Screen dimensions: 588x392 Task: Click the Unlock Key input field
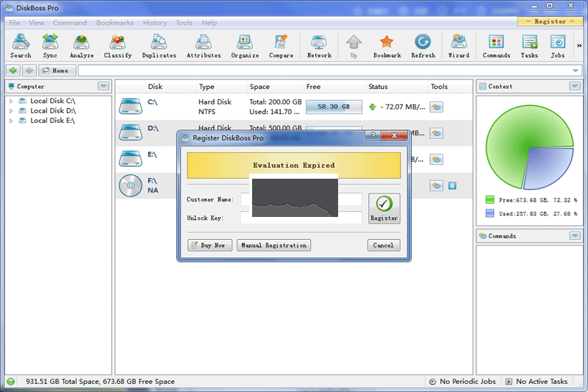[x=301, y=218]
